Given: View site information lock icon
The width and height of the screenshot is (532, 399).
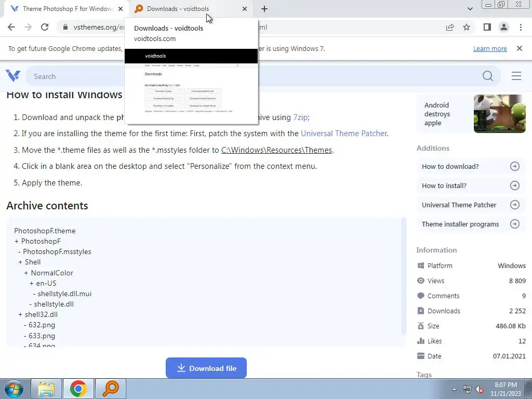Looking at the screenshot, I should [65, 27].
